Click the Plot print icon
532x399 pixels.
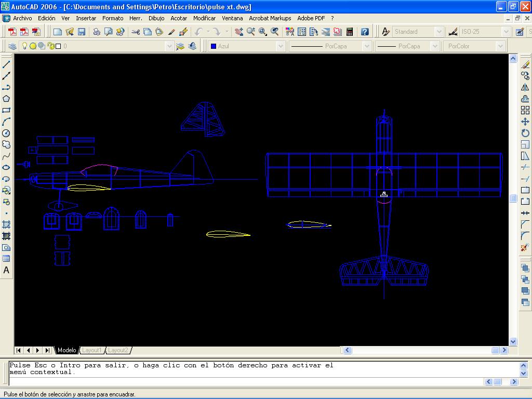[97, 32]
